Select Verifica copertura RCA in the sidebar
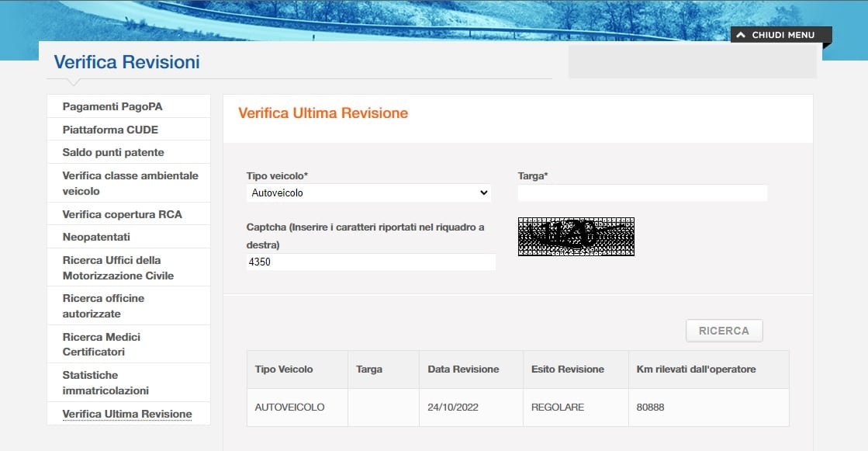 (129, 214)
